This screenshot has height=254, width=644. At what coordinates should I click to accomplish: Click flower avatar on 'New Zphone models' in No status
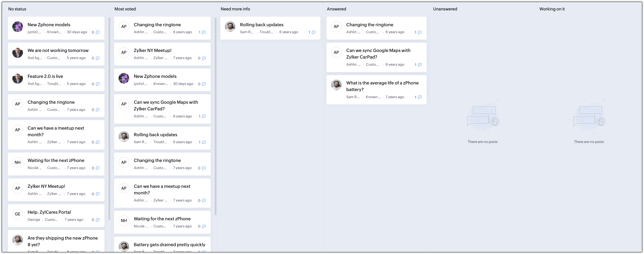pos(18,27)
